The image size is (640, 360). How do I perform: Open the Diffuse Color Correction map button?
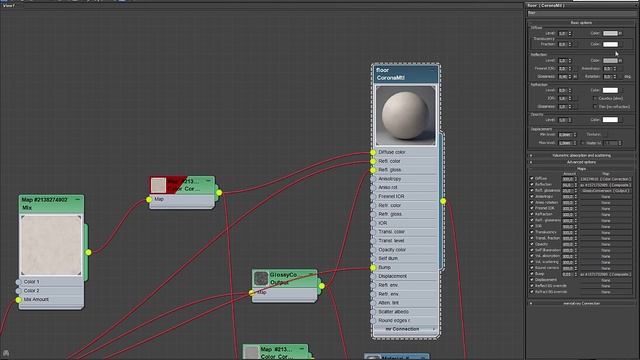coord(606,179)
